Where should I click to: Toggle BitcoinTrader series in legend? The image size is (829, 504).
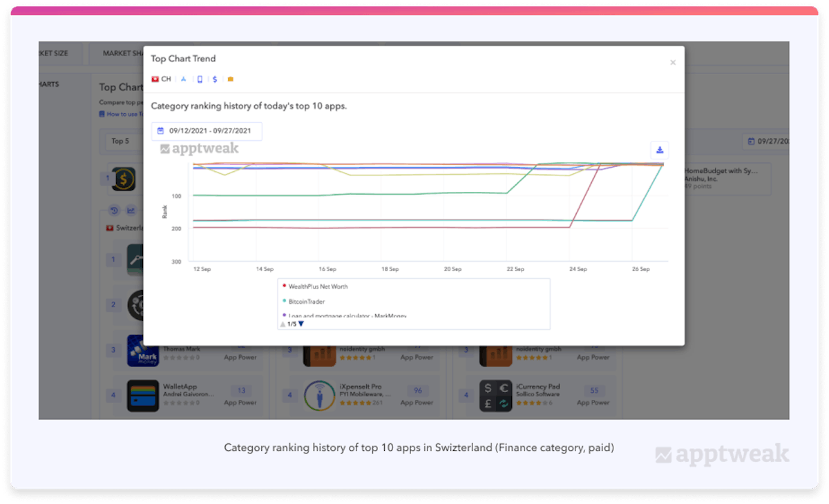point(306,301)
